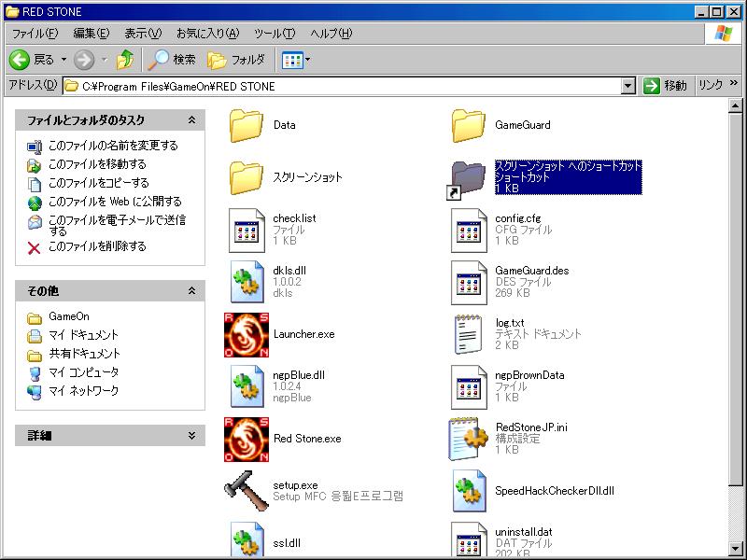Click the setup.exe hammer icon
747x560 pixels.
(x=247, y=491)
